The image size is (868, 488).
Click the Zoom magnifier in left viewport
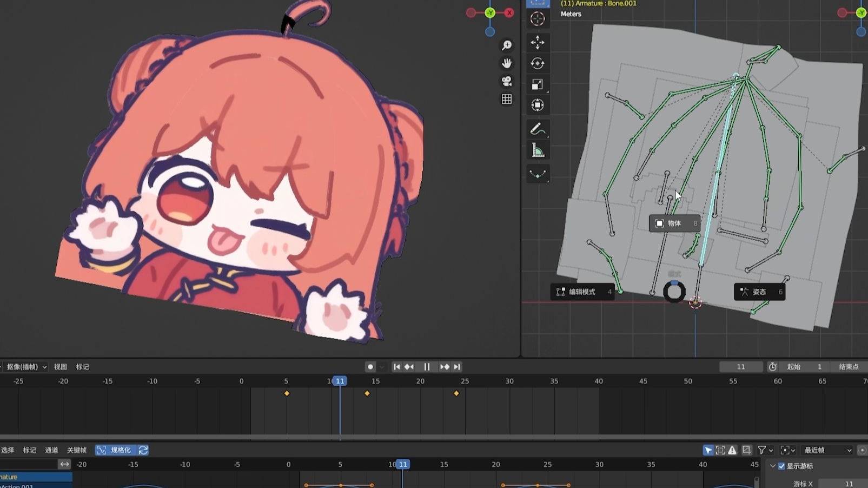(x=507, y=45)
